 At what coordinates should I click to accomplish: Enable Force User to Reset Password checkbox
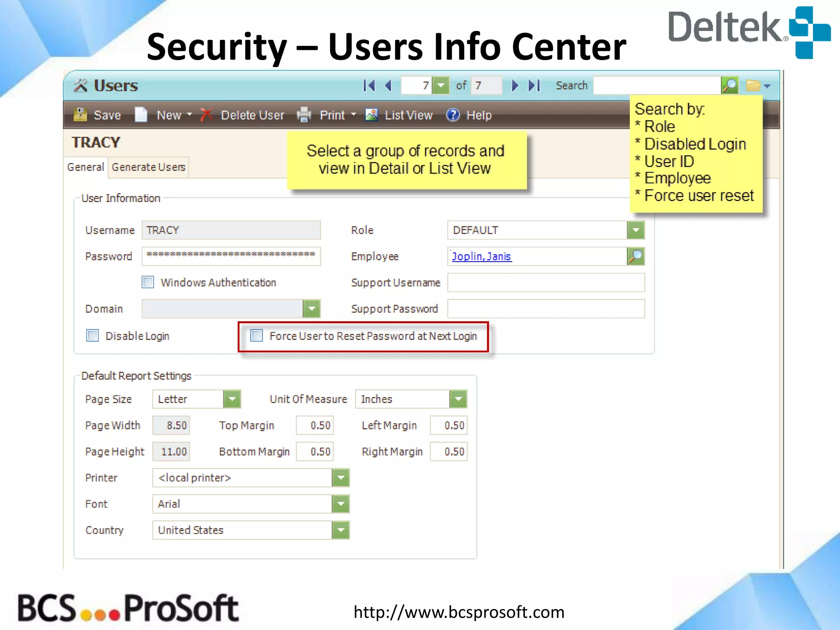(x=257, y=336)
